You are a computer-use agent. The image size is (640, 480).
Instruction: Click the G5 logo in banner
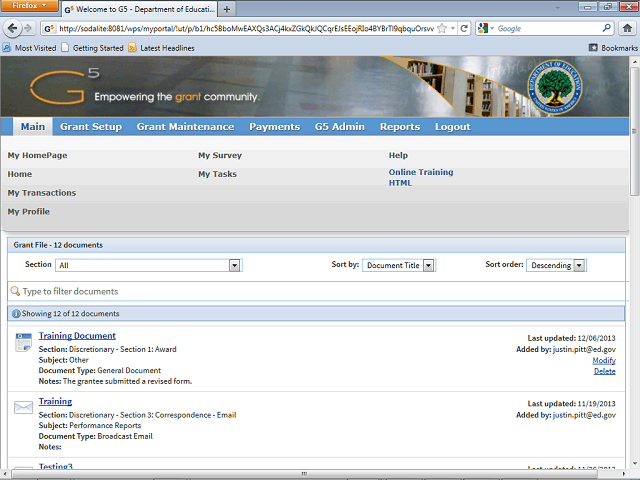(64, 87)
